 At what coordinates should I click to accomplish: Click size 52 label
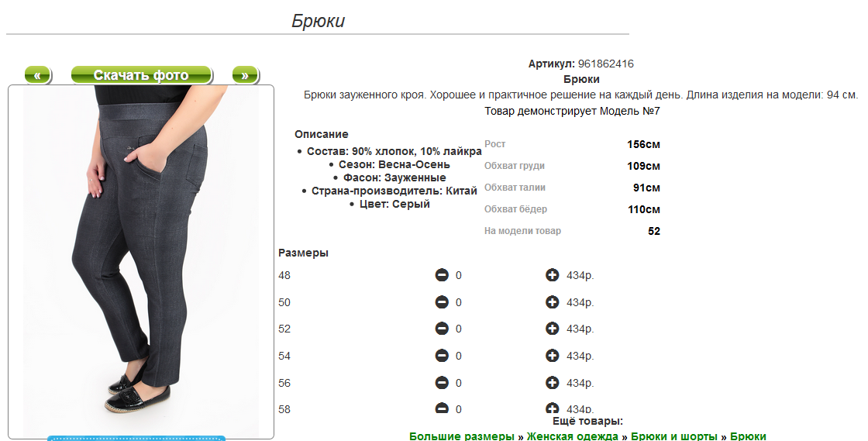[x=284, y=329]
